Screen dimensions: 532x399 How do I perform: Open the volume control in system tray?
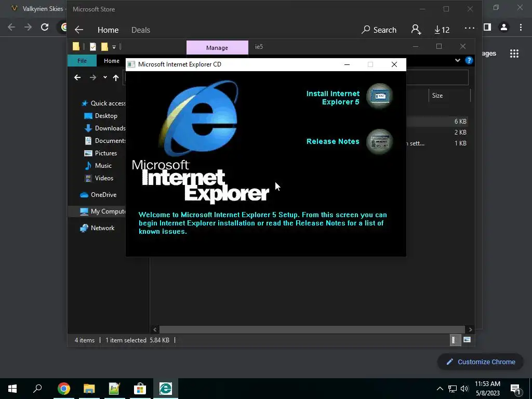pyautogui.click(x=464, y=389)
